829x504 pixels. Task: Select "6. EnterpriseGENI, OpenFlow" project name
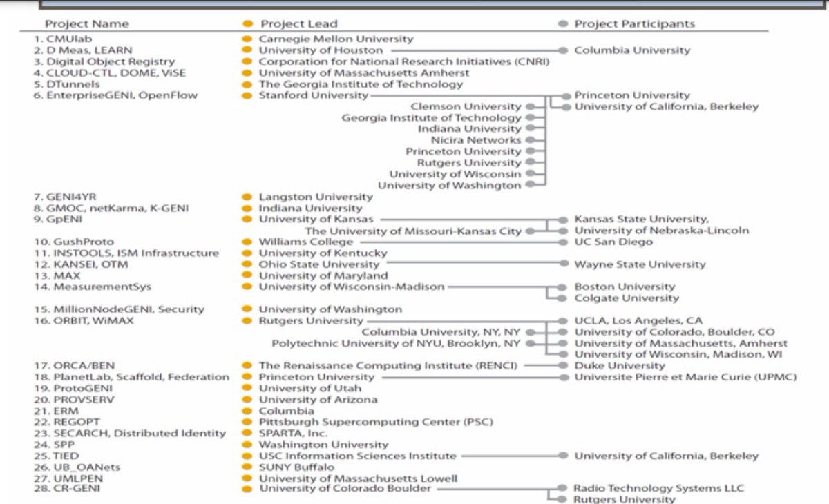pos(115,95)
